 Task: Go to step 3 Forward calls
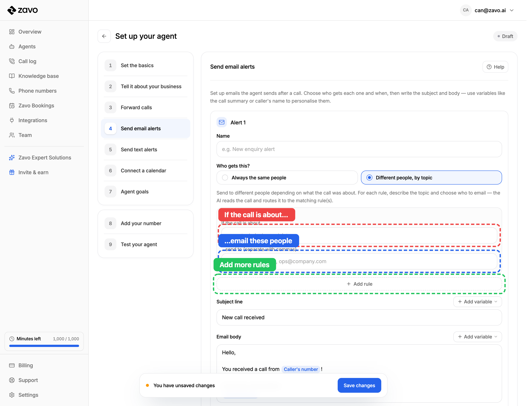click(145, 108)
